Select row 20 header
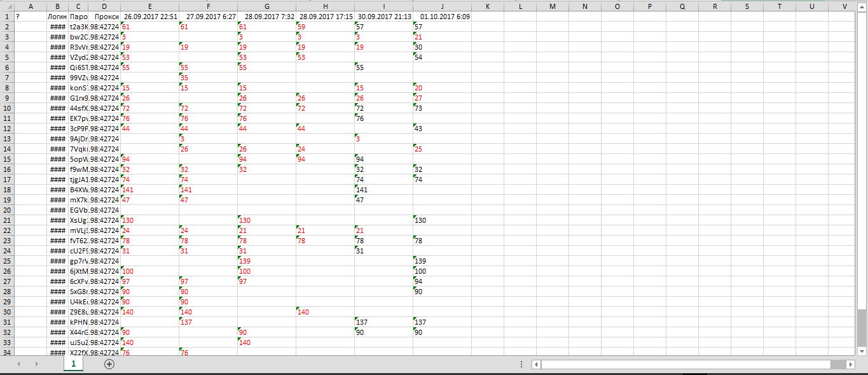The width and height of the screenshot is (868, 375). coord(7,210)
